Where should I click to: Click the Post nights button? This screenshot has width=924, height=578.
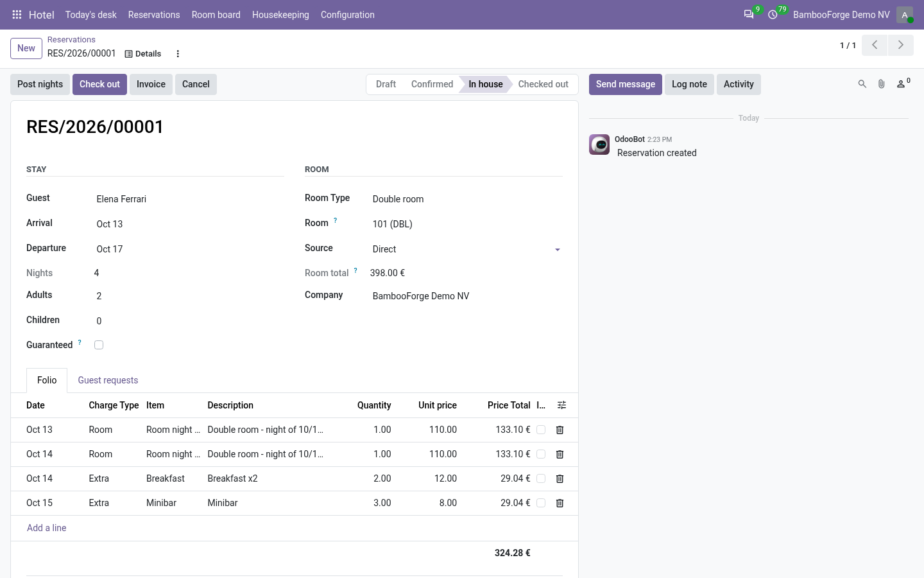[x=40, y=84]
